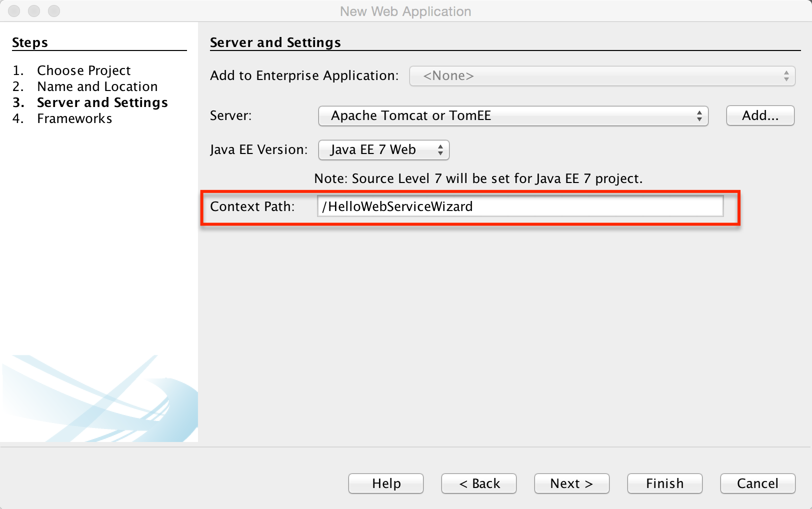Open the Server selection dropdown
The image size is (812, 509).
(x=512, y=115)
